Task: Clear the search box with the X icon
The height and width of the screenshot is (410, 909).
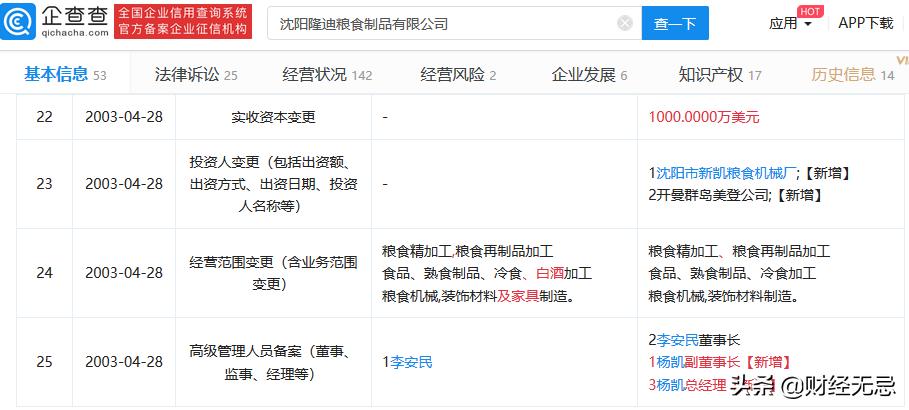Action: tap(625, 23)
